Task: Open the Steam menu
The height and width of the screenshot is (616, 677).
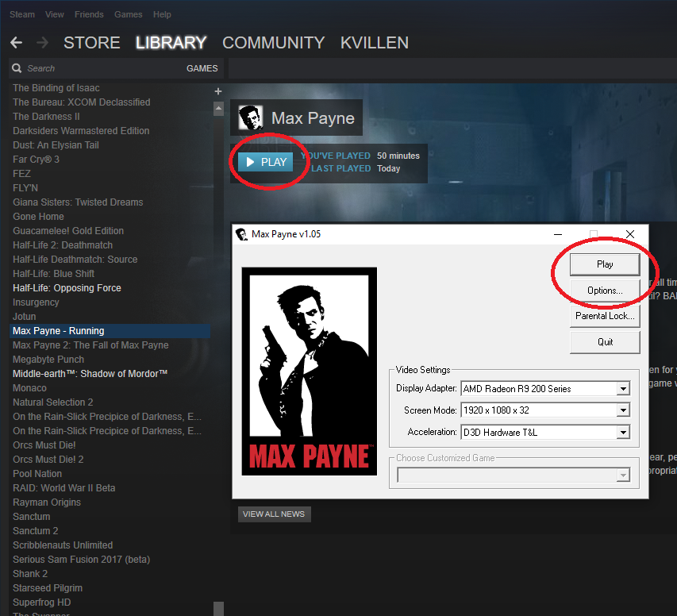Action: (22, 14)
